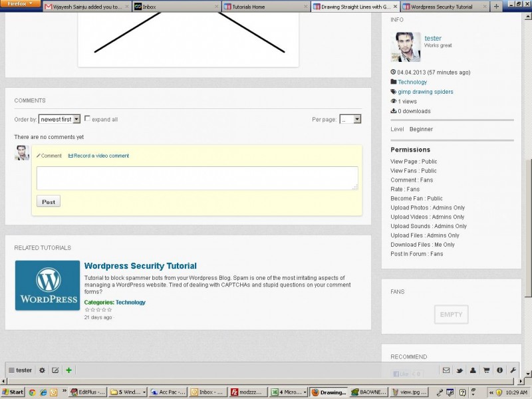Click the edit pencil icon in member toolbar
This screenshot has width=532, height=399.
pyautogui.click(x=55, y=370)
